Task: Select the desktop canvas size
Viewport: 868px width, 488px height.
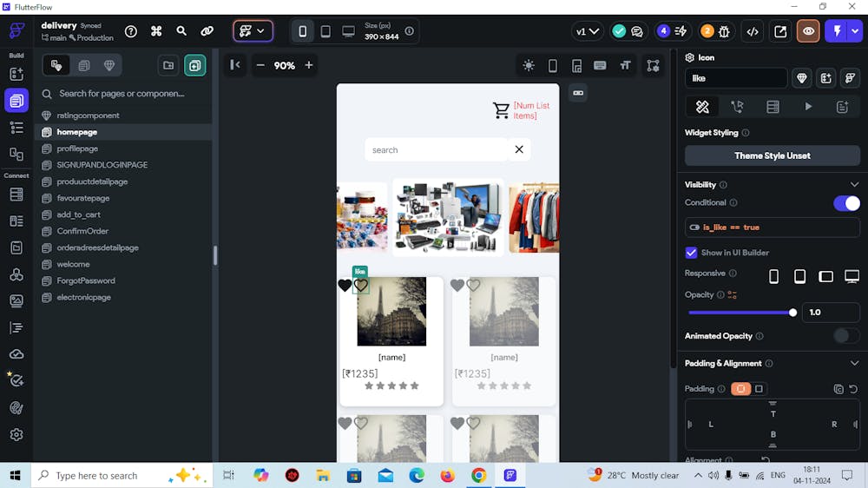Action: [x=348, y=31]
